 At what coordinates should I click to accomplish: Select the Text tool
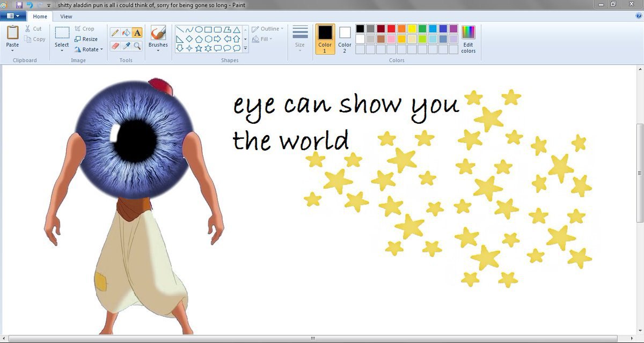[x=137, y=33]
